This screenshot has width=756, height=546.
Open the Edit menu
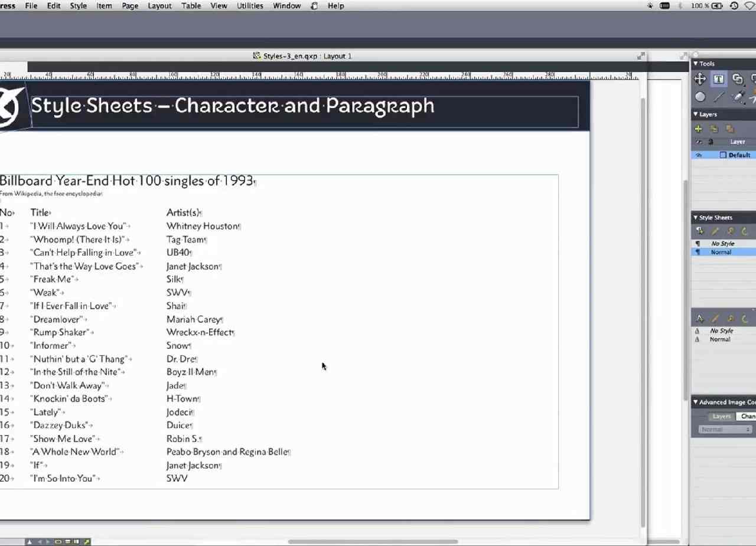pyautogui.click(x=54, y=6)
